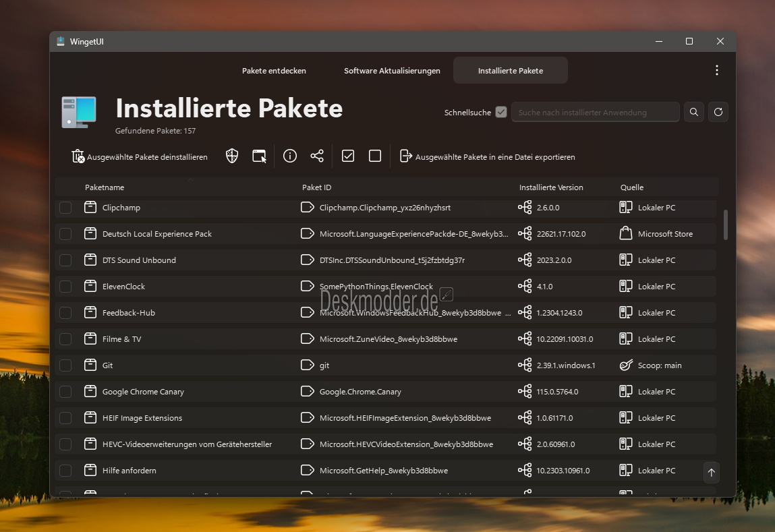Select the Installierte Pakete tab
775x532 pixels.
510,71
